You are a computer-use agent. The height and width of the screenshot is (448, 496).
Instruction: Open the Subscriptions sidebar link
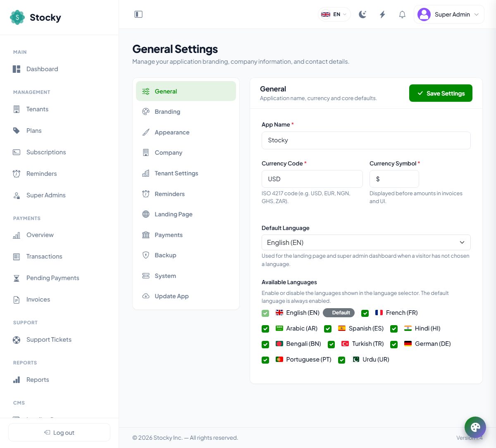(x=59, y=152)
